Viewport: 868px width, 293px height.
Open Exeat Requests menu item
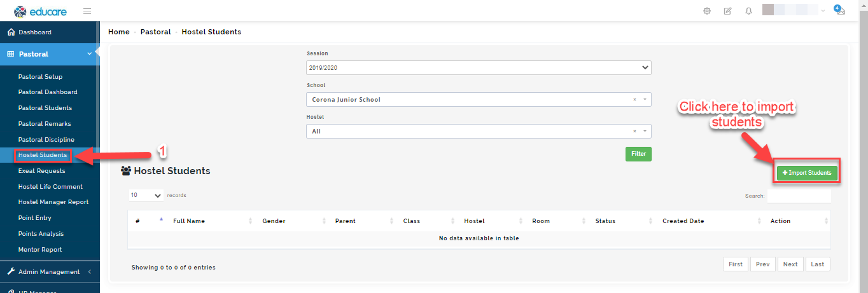41,171
